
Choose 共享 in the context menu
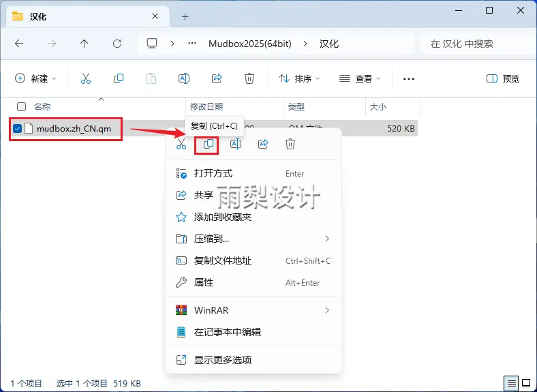(x=254, y=195)
